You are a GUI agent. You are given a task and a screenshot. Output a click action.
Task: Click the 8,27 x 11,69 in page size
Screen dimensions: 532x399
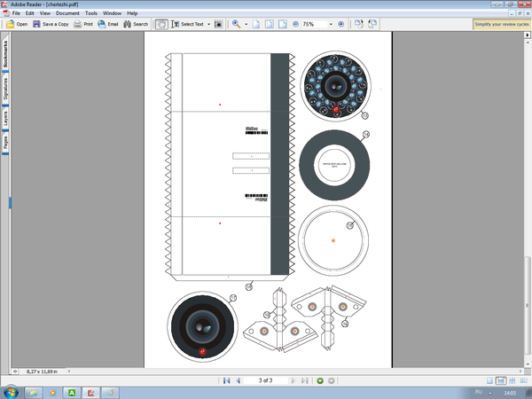(x=42, y=372)
